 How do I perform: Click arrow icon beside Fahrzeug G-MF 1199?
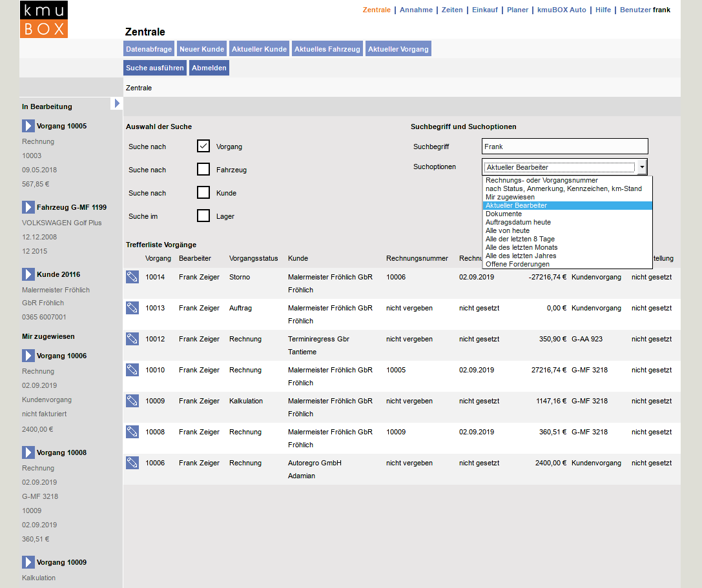point(28,207)
